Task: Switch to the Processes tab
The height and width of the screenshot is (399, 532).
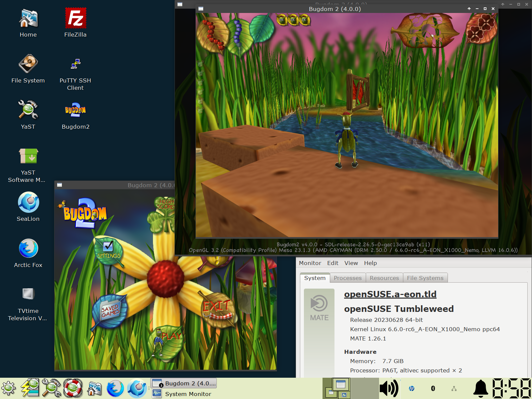Action: [x=348, y=278]
